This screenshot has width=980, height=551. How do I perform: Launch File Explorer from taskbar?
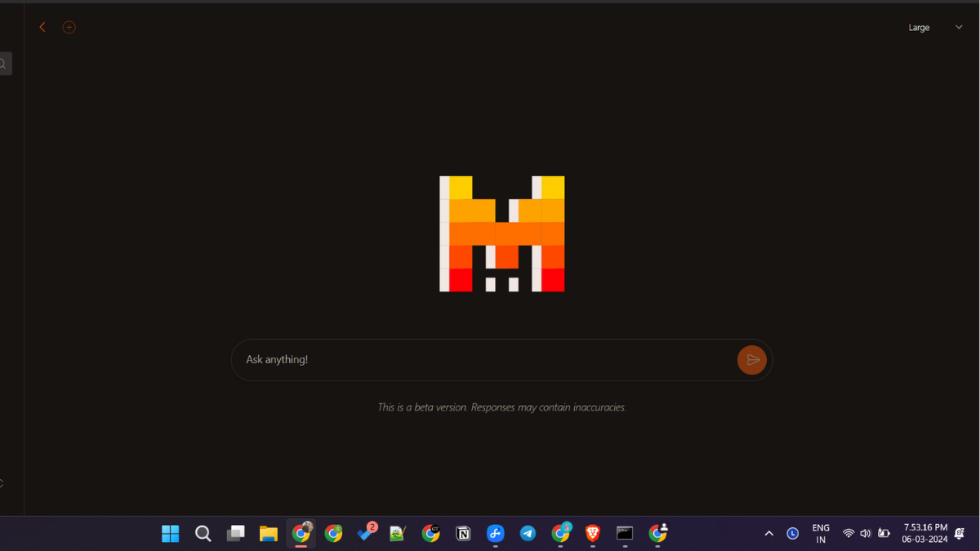(x=269, y=534)
